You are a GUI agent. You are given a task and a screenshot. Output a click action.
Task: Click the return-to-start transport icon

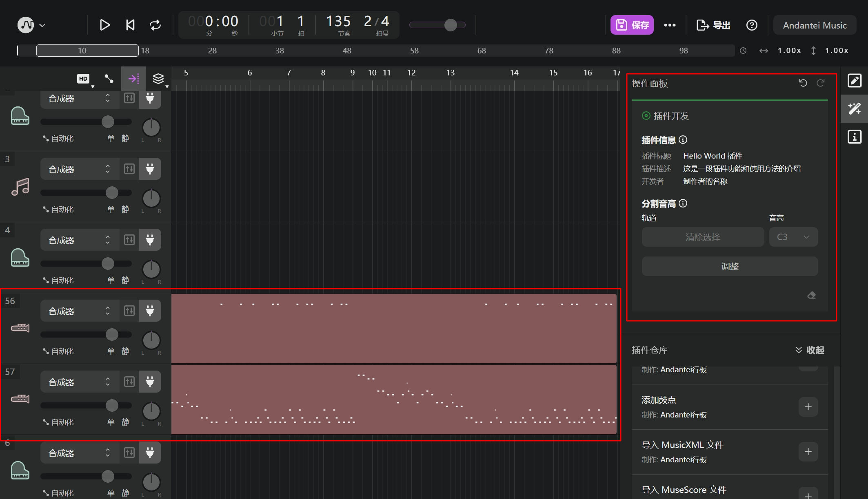(130, 25)
